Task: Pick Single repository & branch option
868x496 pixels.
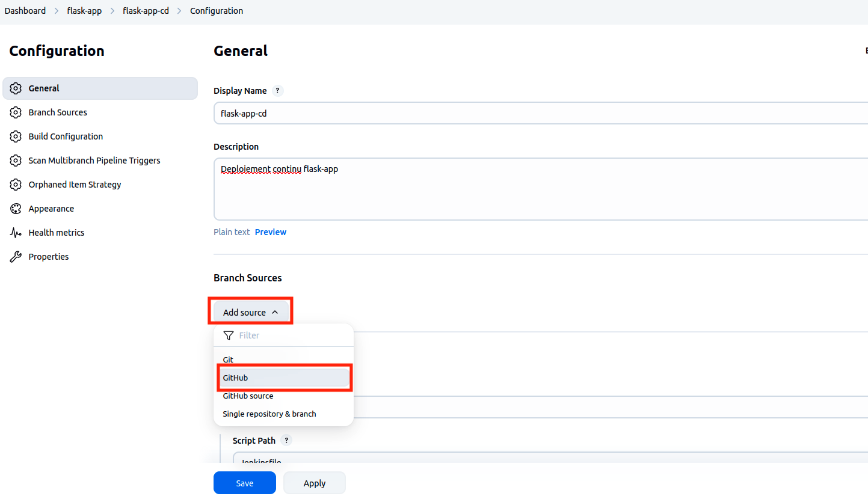Action: (x=269, y=414)
